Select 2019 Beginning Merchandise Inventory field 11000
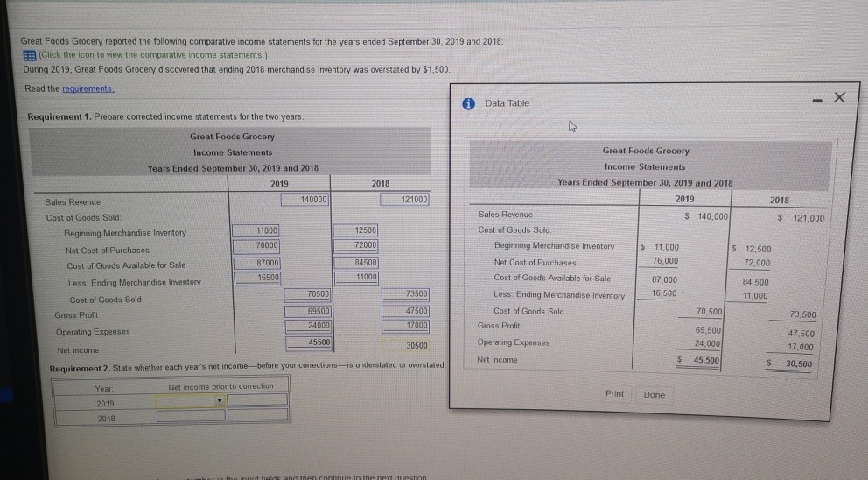This screenshot has width=868, height=480. tap(256, 230)
